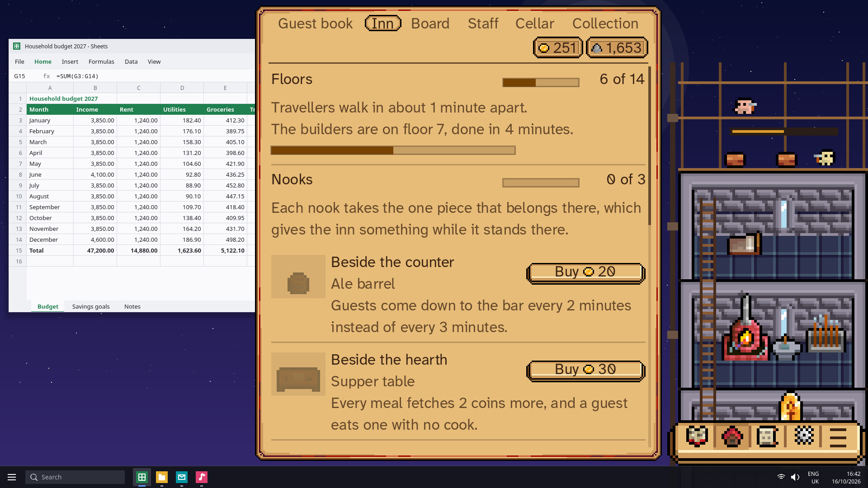Click the formula bar showing =SUM(G3:G14)
The height and width of the screenshot is (488, 868).
pos(154,76)
